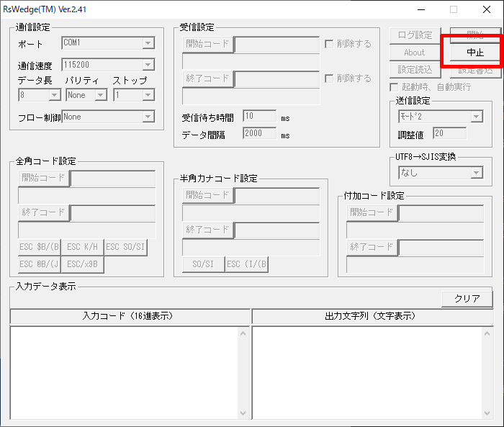504x427 pixels.
Task: Click the 受信設定 終了コード button
Action: 207,78
